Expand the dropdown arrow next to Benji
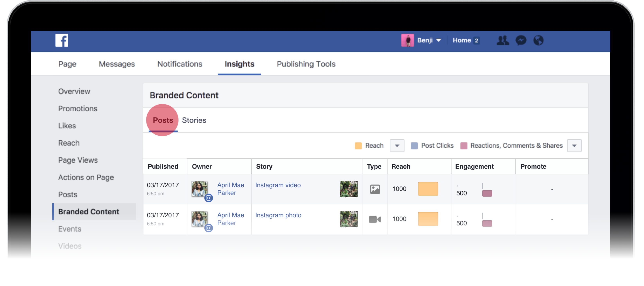This screenshot has height=286, width=644. pos(439,40)
